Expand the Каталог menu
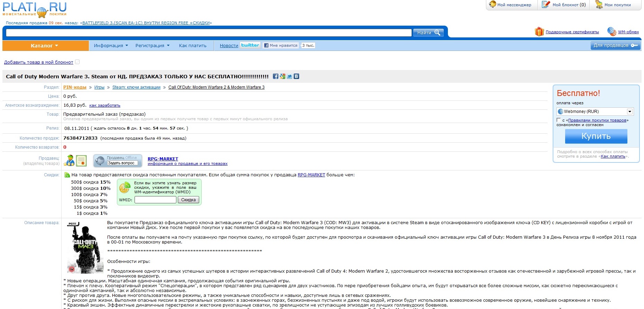 [x=45, y=46]
